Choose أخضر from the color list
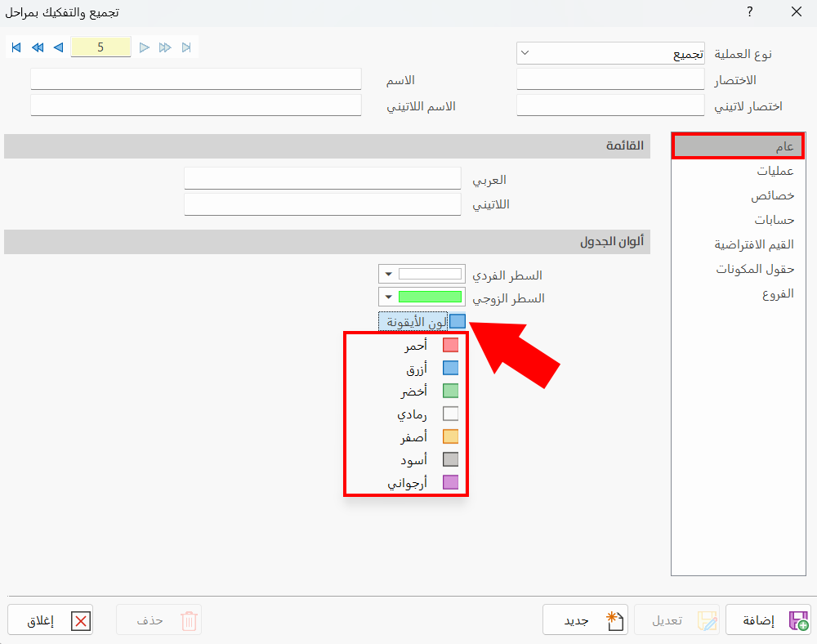 (406, 391)
